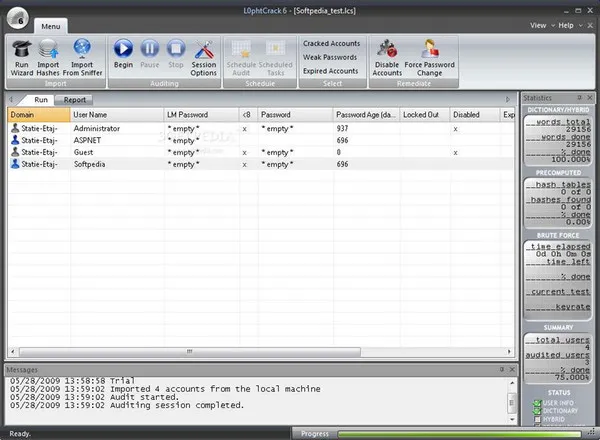This screenshot has width=600, height=440.
Task: Click the Ready status text
Action: pos(20,433)
